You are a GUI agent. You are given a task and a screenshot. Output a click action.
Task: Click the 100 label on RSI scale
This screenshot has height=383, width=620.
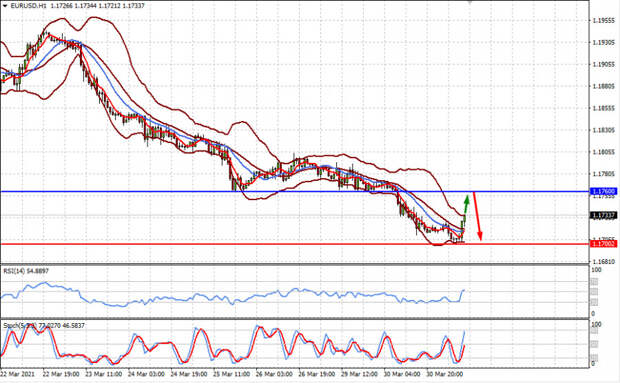597,270
